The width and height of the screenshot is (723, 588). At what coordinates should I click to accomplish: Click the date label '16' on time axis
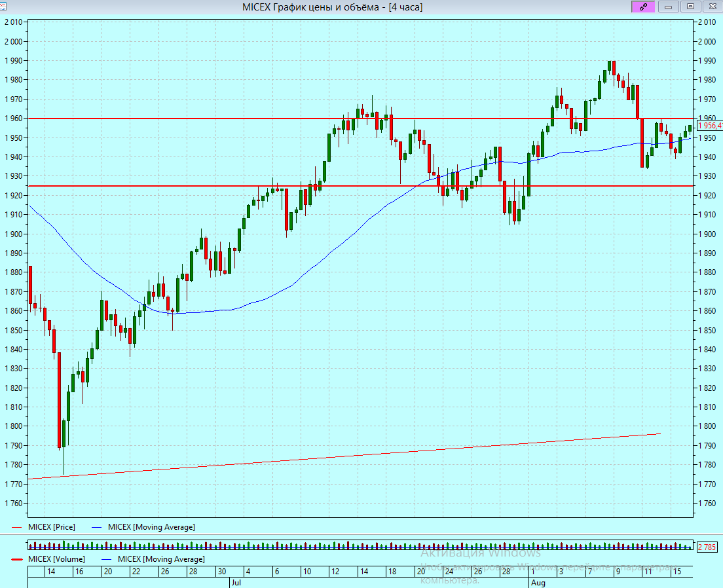pos(79,572)
